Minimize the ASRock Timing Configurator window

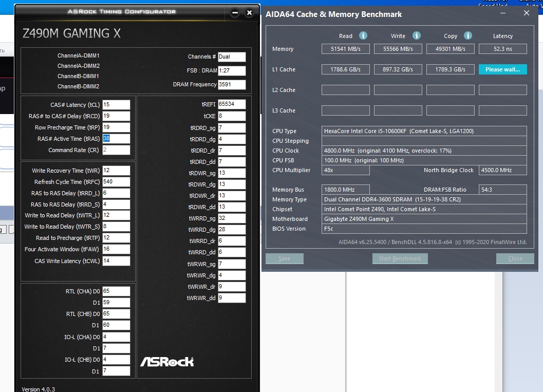point(235,13)
